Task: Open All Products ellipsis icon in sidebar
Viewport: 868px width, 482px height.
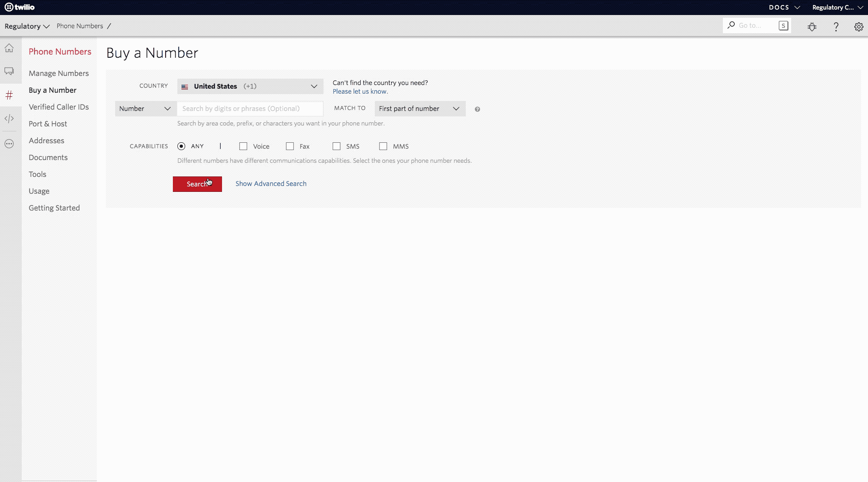Action: (x=9, y=144)
